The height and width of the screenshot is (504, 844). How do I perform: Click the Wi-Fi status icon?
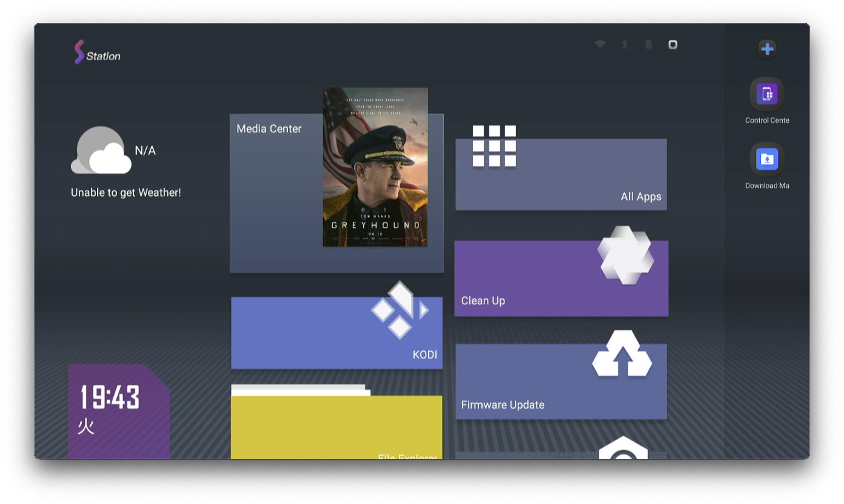pos(600,45)
